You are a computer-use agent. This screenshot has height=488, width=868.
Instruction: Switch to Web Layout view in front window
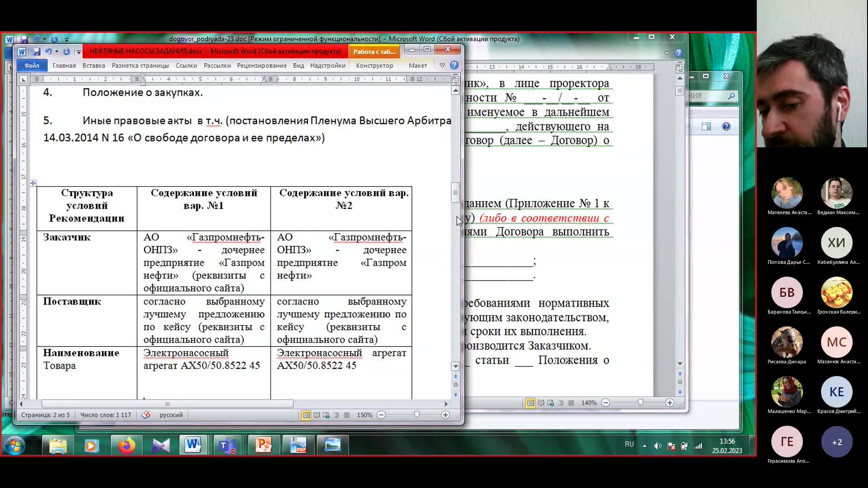coord(326,415)
